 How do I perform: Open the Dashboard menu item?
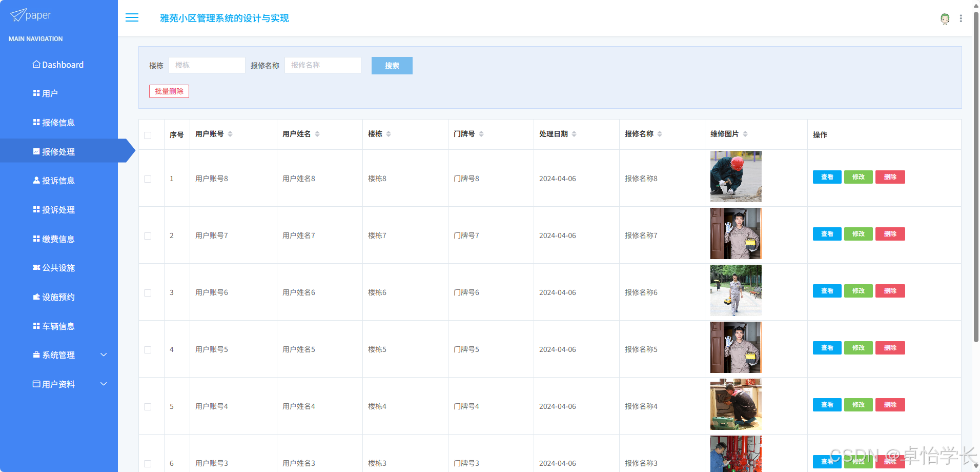point(59,65)
